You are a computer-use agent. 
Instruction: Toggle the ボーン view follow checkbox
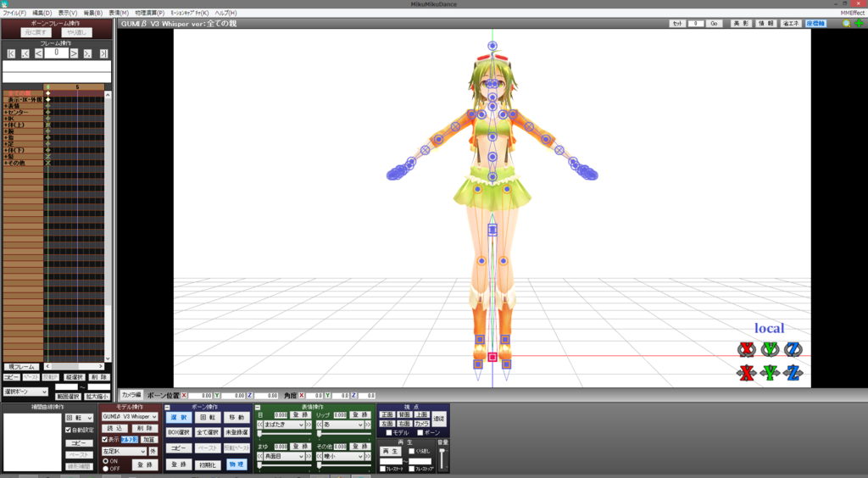pos(420,432)
